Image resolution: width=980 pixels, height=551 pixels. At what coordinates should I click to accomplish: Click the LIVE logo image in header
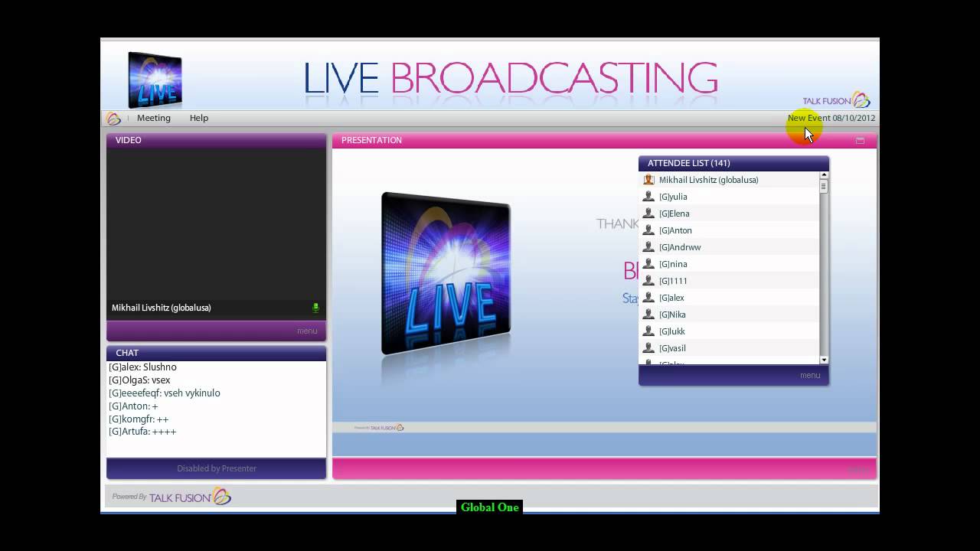(x=155, y=80)
